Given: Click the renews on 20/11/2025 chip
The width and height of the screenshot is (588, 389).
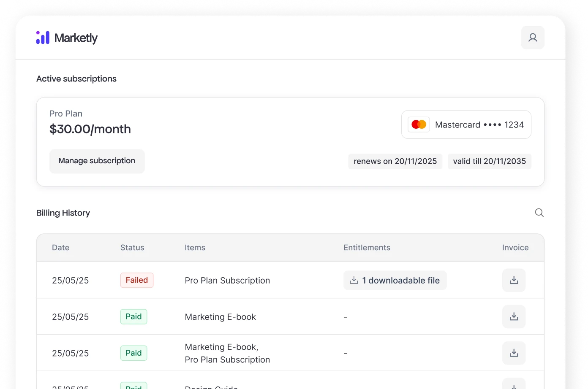Looking at the screenshot, I should pos(395,161).
